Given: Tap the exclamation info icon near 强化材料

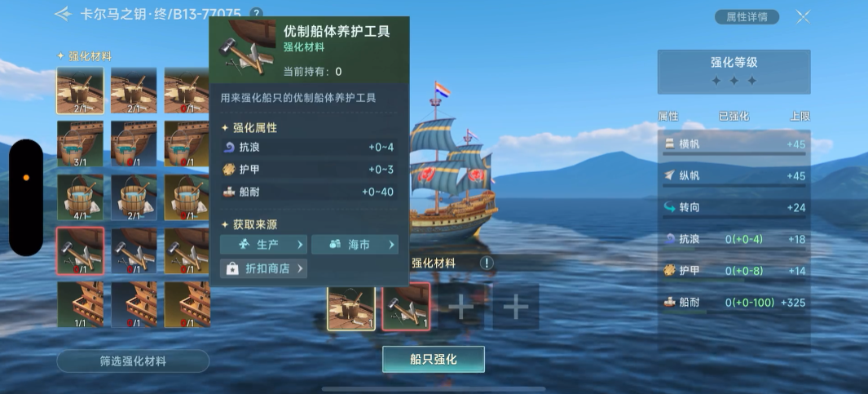Looking at the screenshot, I should point(486,263).
